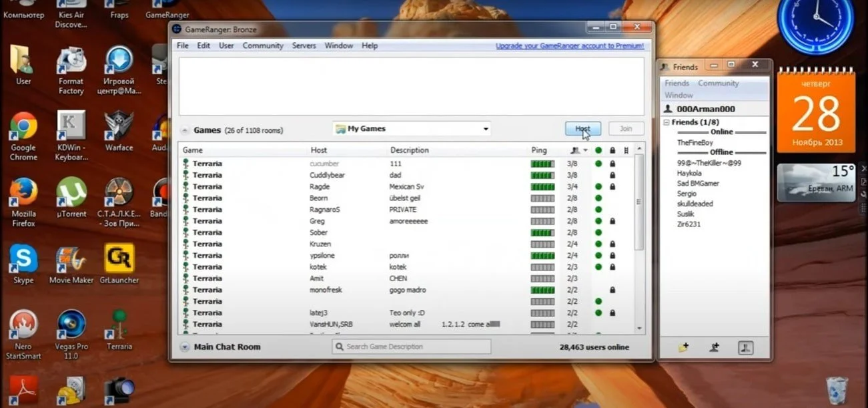Click the new folder icon in Friends window
Viewport: 868px width, 408px height.
click(683, 347)
